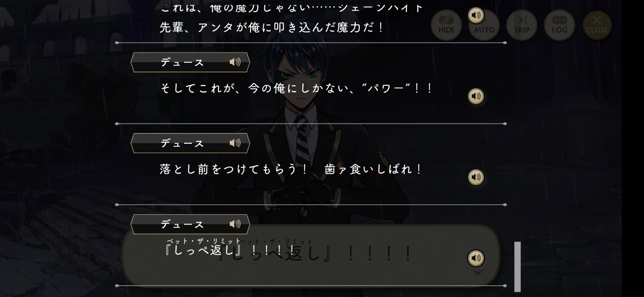This screenshot has width=644, height=297.
Task: Select the third デュース name plate
Action: coord(190,224)
